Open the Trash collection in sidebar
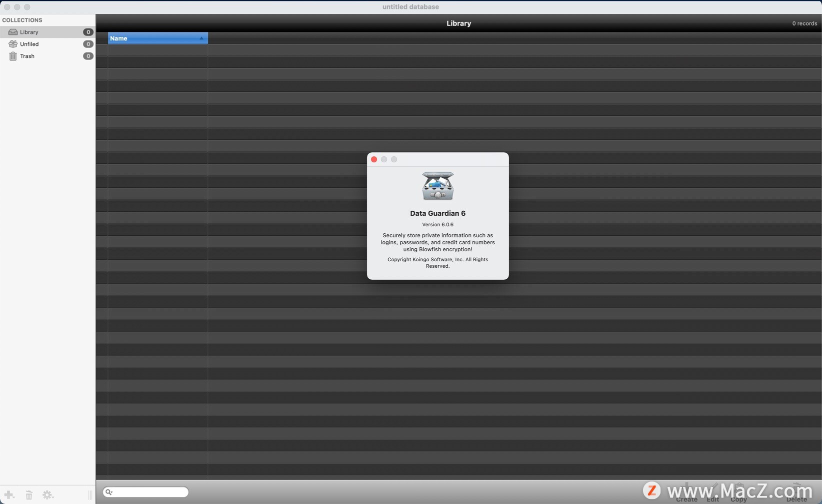This screenshot has width=822, height=504. tap(47, 56)
